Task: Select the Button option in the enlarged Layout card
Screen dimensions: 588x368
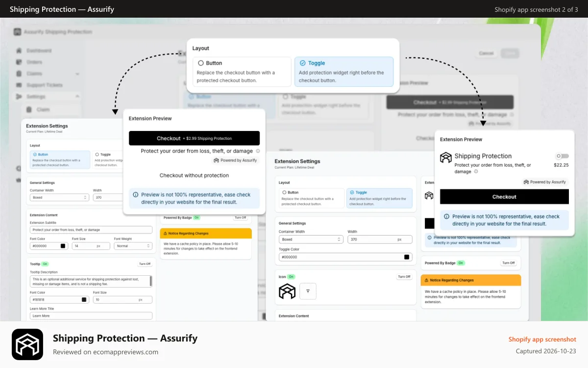Action: coord(242,72)
